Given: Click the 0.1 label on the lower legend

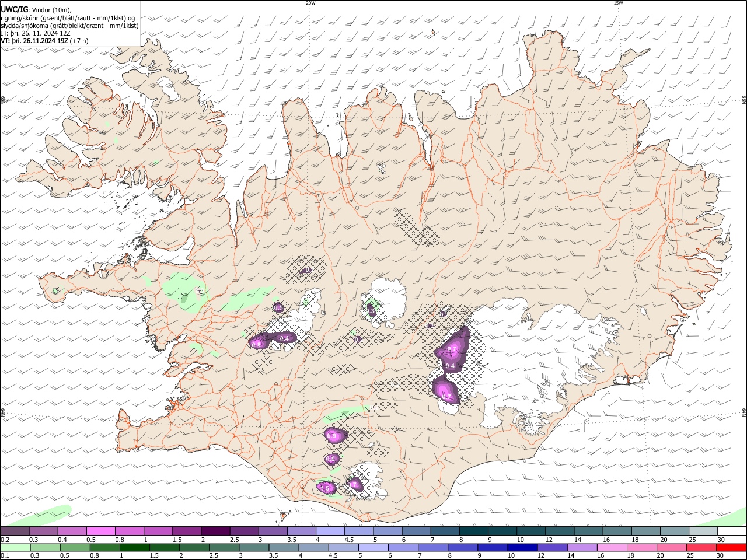Looking at the screenshot, I should point(4,556).
